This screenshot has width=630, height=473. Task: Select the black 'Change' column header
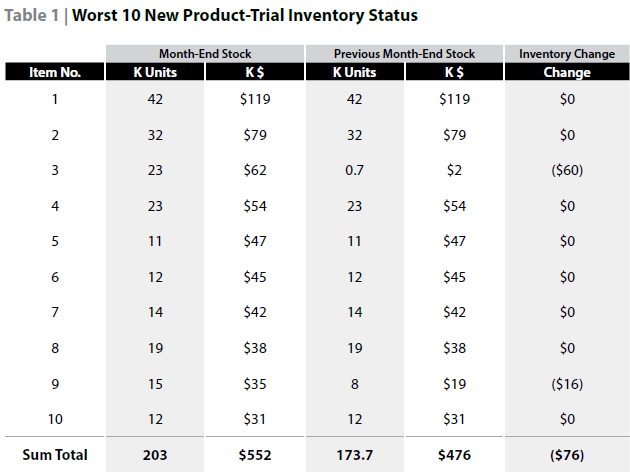[x=566, y=72]
